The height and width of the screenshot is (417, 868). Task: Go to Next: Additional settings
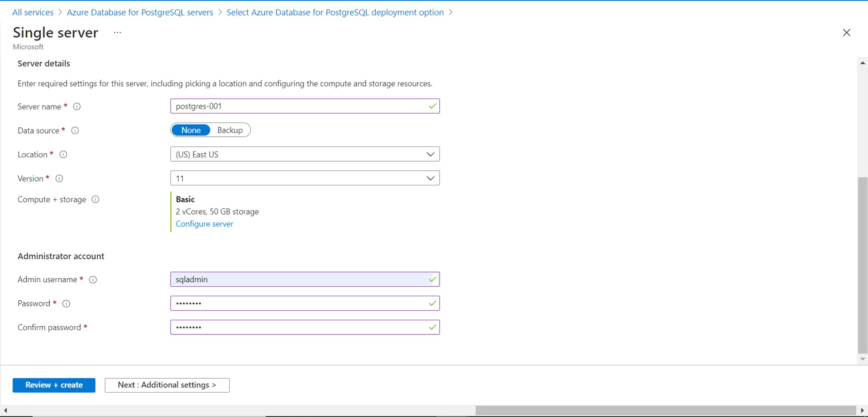click(x=167, y=385)
